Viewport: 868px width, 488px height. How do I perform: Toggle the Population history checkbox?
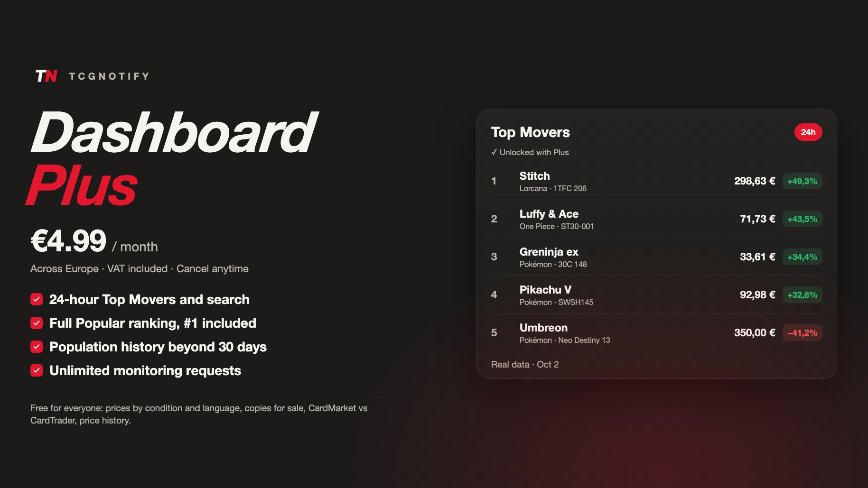[37, 347]
